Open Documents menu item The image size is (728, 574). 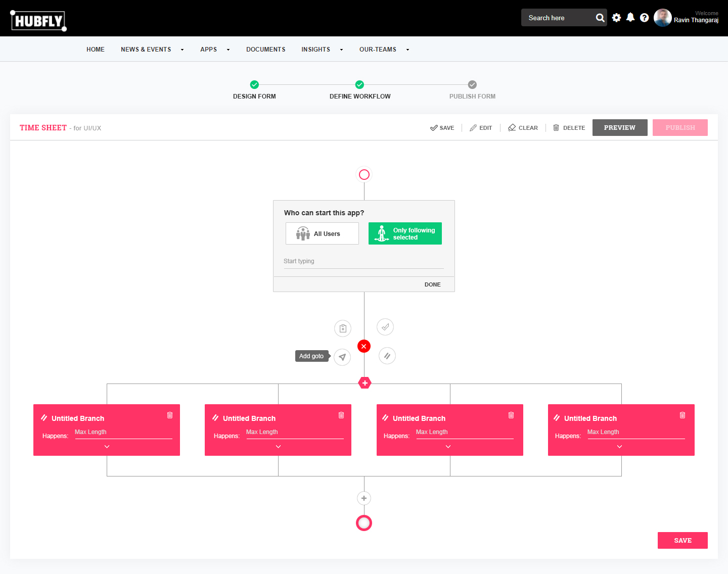[x=266, y=50]
